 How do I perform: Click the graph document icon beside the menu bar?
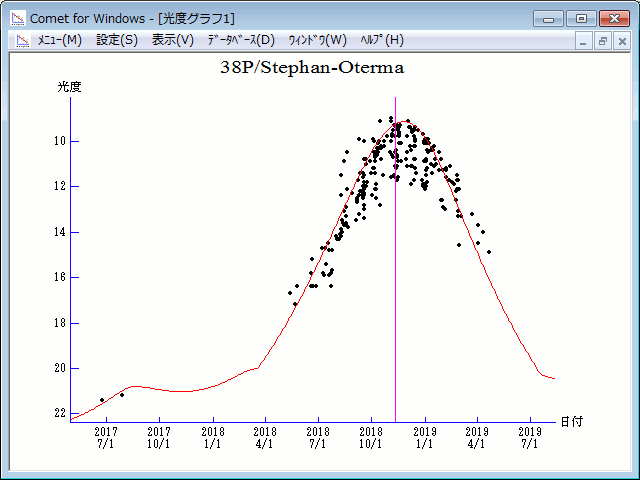(21, 40)
